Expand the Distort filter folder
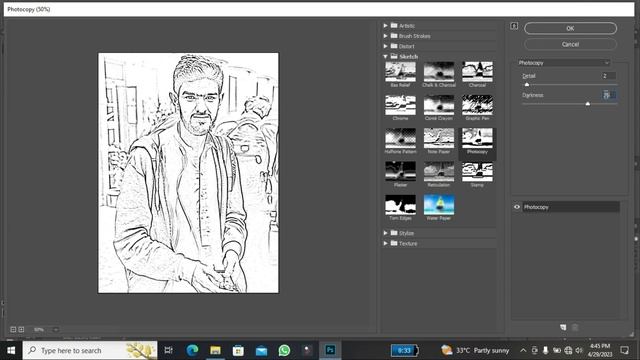The width and height of the screenshot is (640, 360). [385, 46]
